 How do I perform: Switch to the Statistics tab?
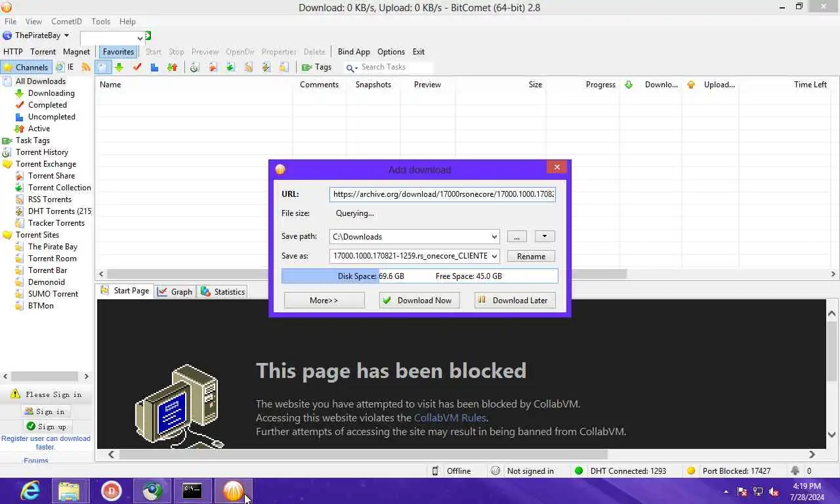[x=222, y=292]
